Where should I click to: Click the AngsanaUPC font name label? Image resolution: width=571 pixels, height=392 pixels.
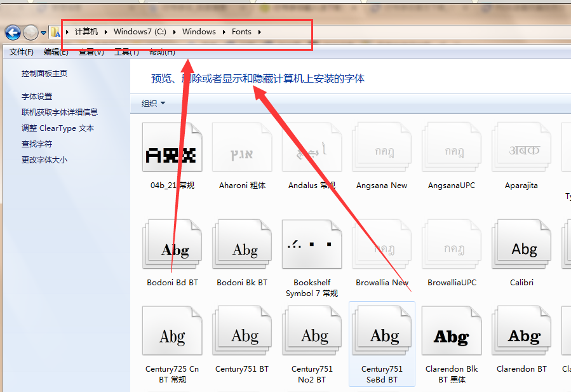pos(452,186)
